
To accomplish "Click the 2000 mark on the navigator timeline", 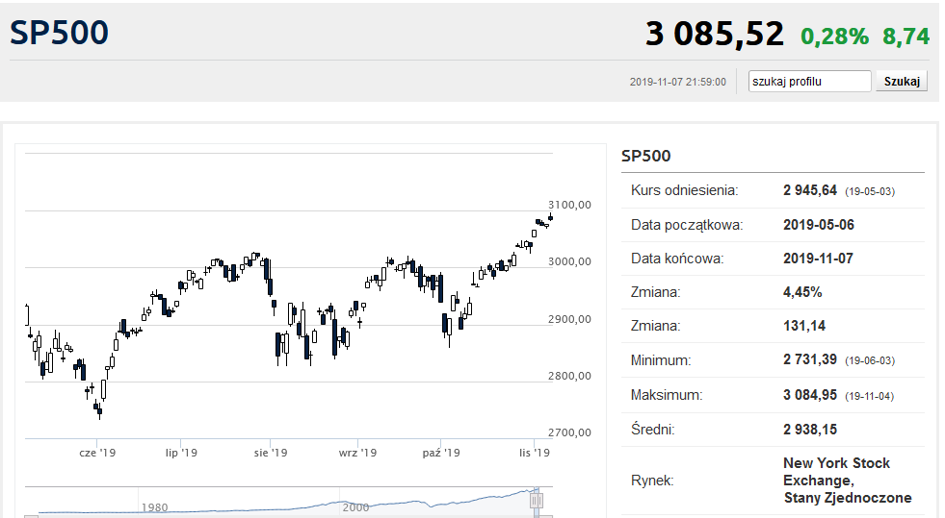I will coord(356,508).
